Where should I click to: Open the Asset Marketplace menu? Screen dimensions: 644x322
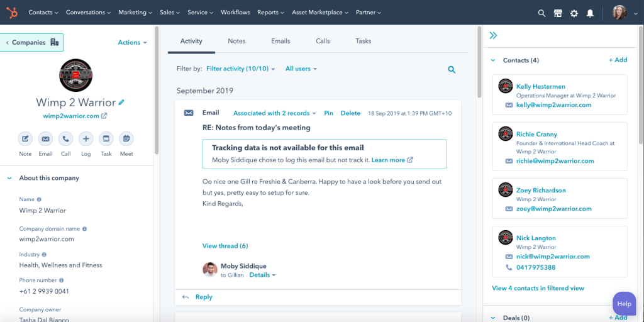pyautogui.click(x=320, y=13)
